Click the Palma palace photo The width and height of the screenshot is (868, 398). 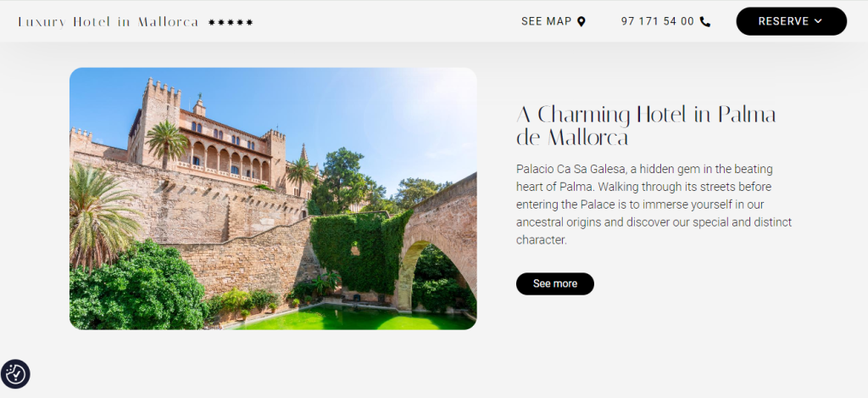click(273, 199)
